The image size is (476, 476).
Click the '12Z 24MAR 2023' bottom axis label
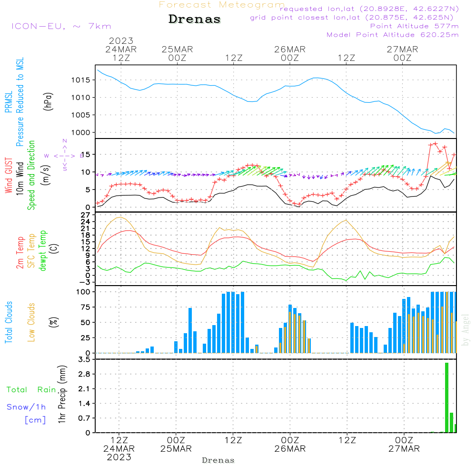(119, 449)
